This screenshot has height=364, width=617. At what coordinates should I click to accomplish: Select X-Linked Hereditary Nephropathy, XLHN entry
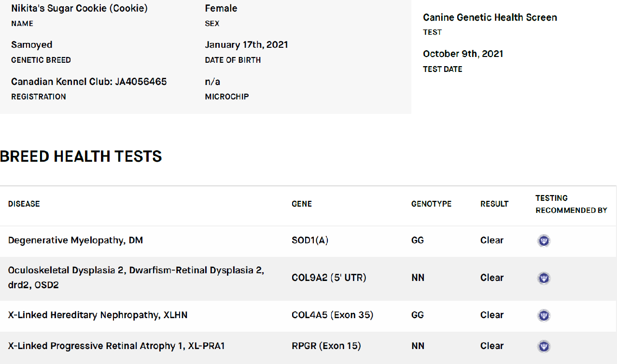98,315
